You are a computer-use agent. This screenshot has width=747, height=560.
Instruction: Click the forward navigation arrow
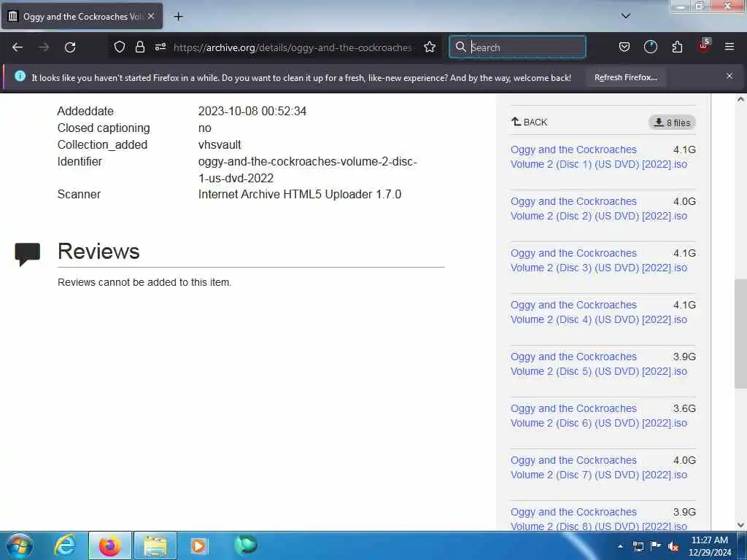pos(44,47)
